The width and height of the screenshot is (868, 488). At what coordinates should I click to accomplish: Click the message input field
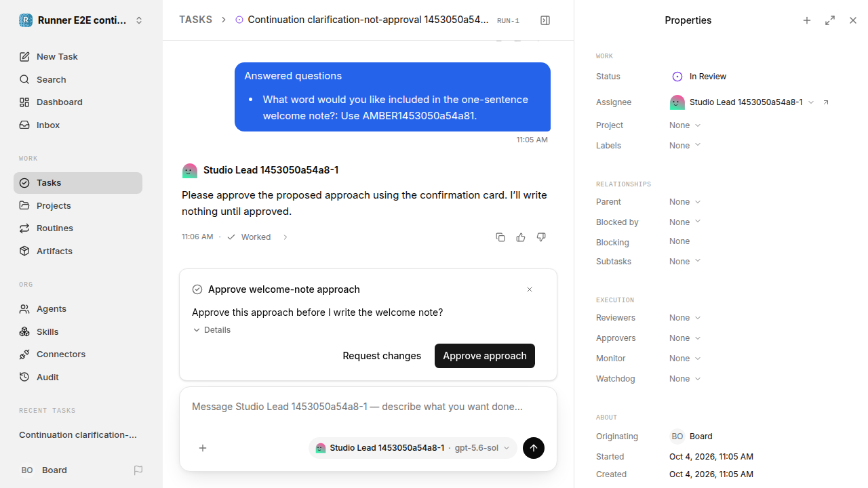pyautogui.click(x=368, y=407)
